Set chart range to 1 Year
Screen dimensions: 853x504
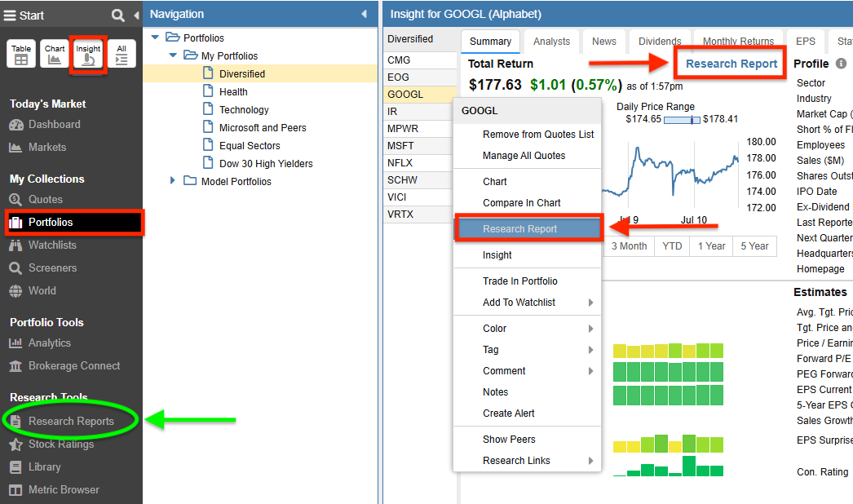(x=711, y=246)
